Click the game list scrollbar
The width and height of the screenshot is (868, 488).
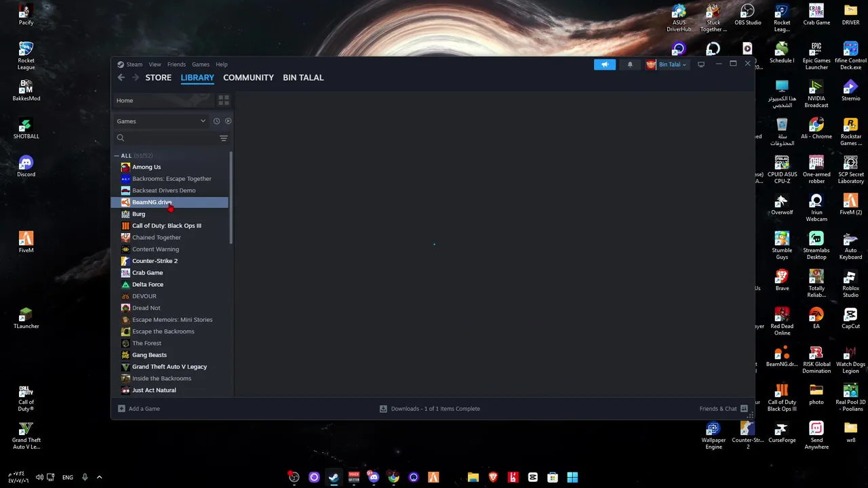pyautogui.click(x=232, y=198)
